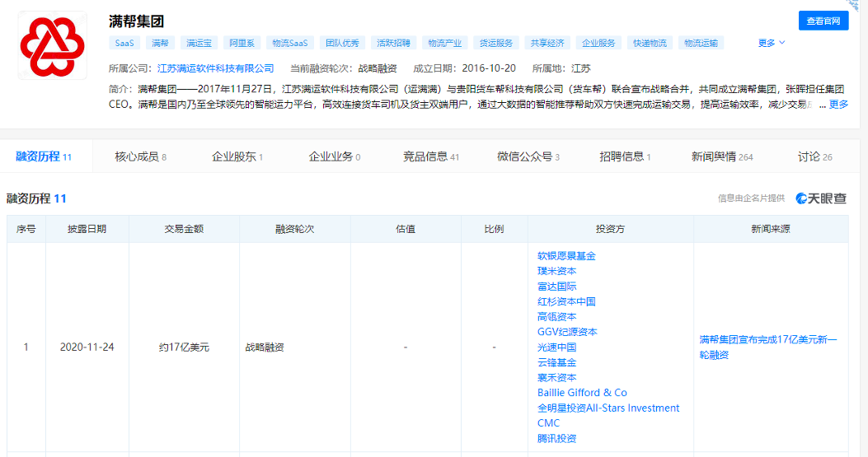
Task: Open investor 富达国际 link
Action: [556, 287]
